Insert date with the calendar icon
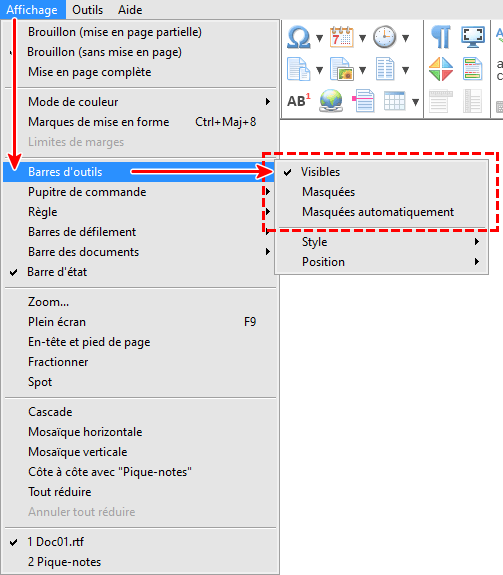 (x=341, y=37)
